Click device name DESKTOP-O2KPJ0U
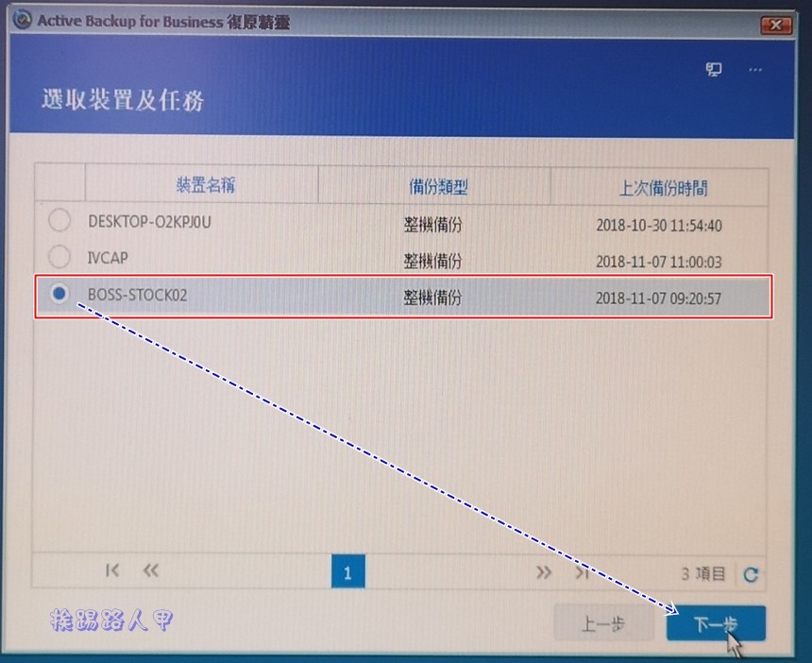Image resolution: width=812 pixels, height=663 pixels. coord(149,222)
